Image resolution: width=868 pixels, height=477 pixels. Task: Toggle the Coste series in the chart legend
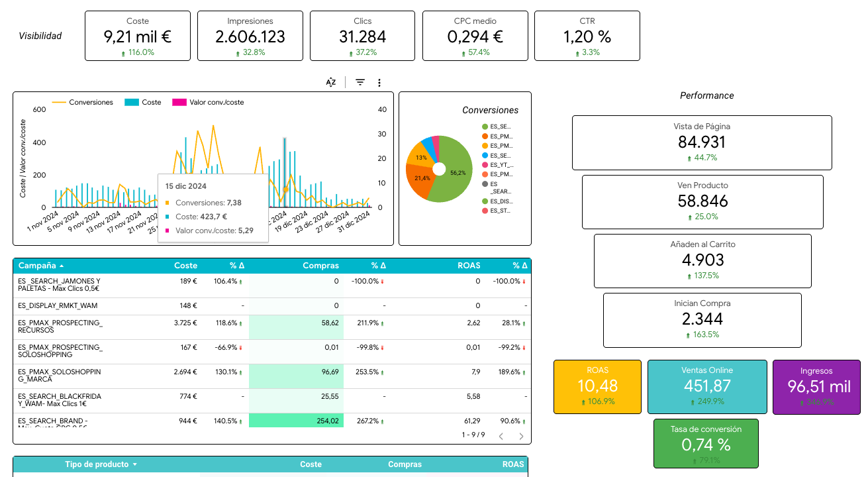click(x=143, y=103)
